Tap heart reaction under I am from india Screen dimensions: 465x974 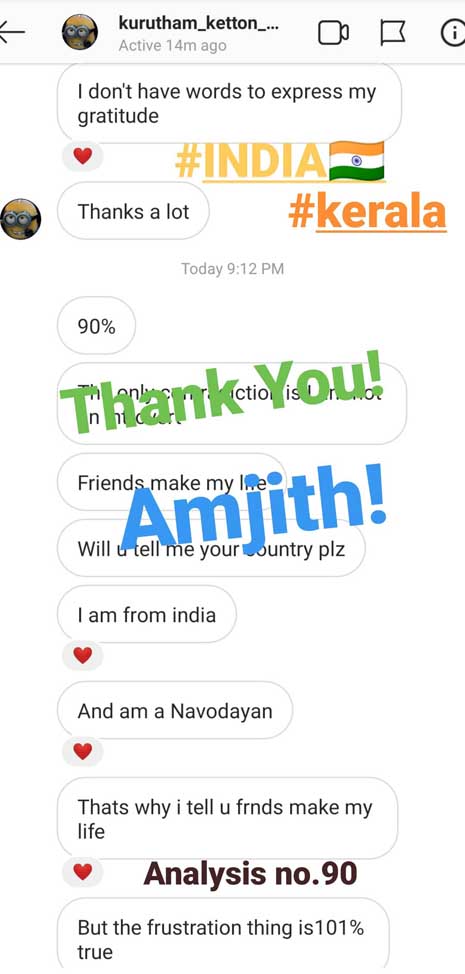tap(83, 655)
